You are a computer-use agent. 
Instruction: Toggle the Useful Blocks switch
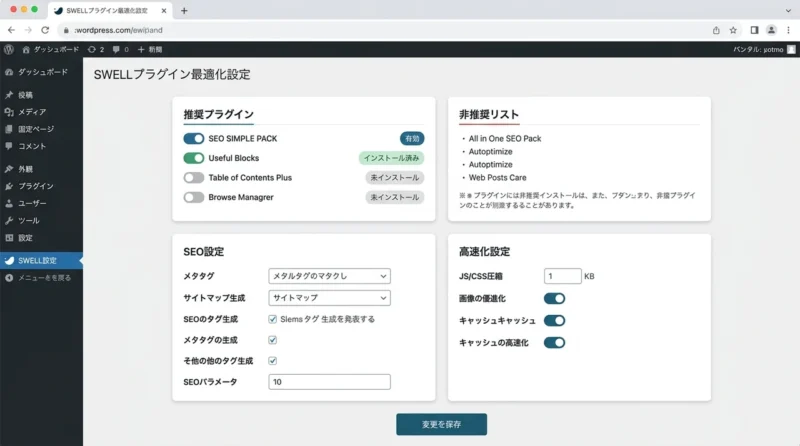point(194,158)
